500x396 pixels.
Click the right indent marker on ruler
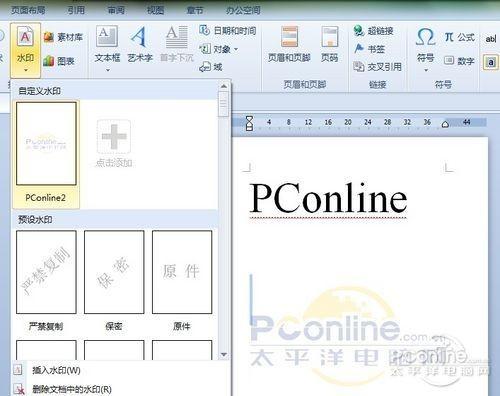445,125
